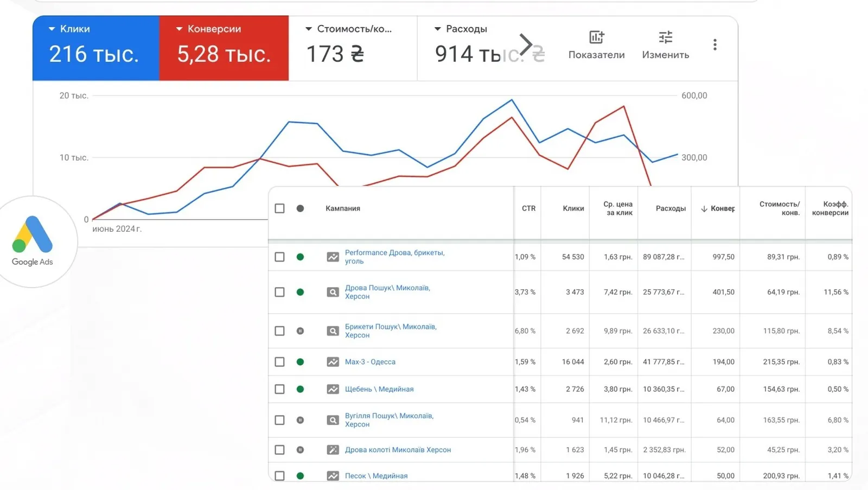Click paused status icon of Брикети Пошук

[x=300, y=331]
